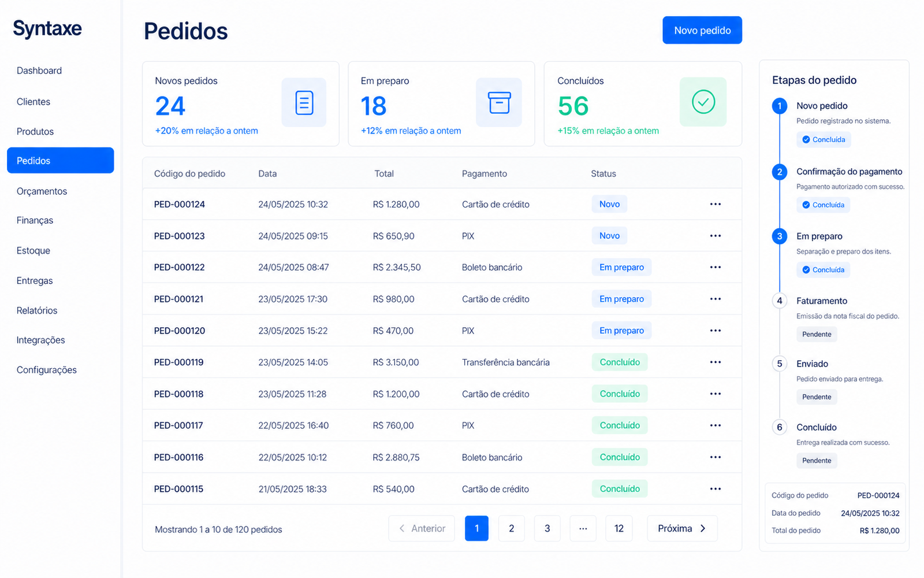Go to the Próxima page
This screenshot has width=924, height=578.
[682, 528]
